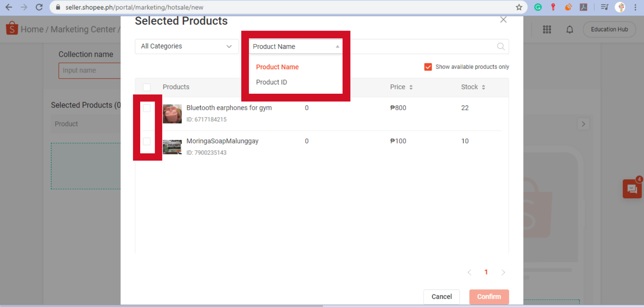Select the ₱800 price cell
The width and height of the screenshot is (644, 307).
click(x=398, y=108)
